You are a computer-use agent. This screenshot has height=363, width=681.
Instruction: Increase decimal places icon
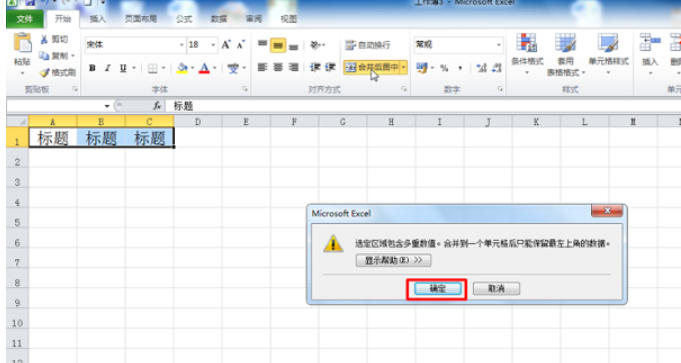(x=481, y=67)
